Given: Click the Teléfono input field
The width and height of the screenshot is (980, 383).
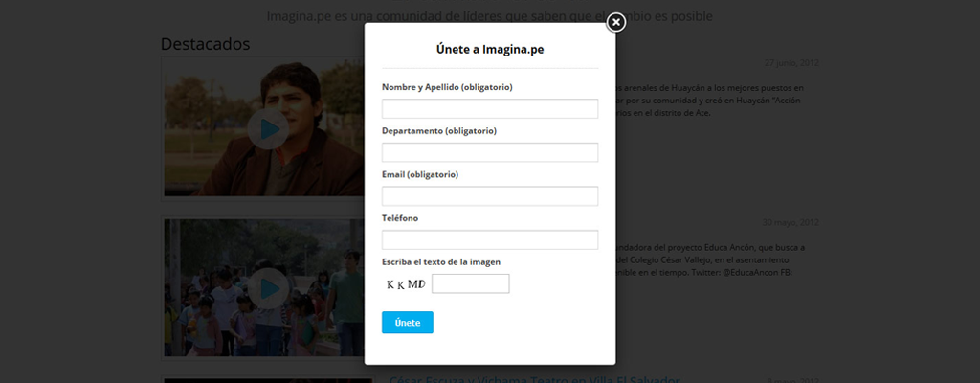Looking at the screenshot, I should [490, 239].
